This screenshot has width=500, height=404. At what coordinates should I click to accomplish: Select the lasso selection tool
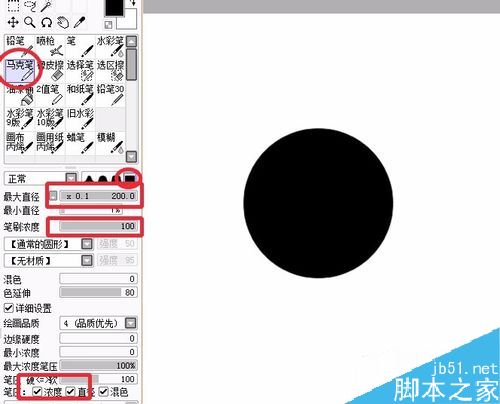click(30, 5)
